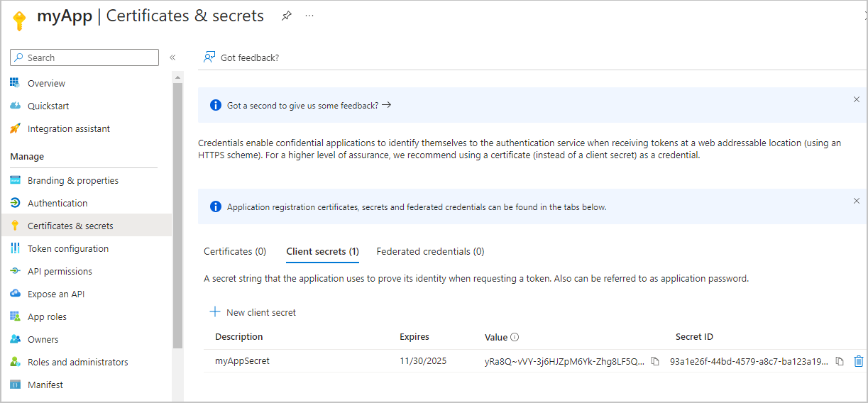Open API permissions
Viewport: 868px width, 403px height.
(x=60, y=271)
